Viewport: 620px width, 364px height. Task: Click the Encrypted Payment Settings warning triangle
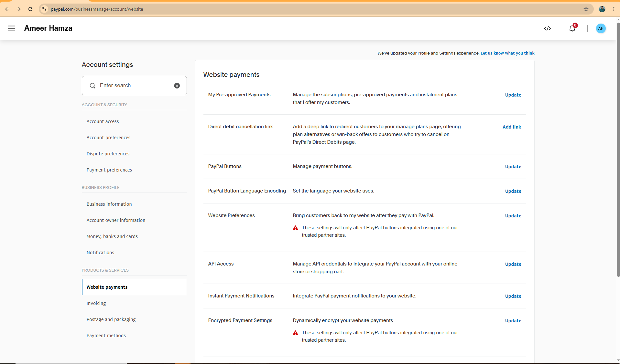pos(295,333)
